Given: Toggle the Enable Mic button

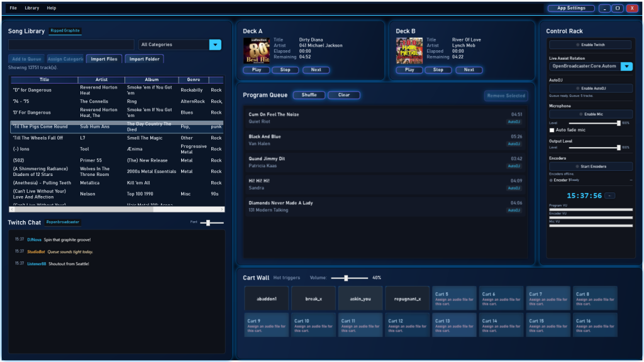Looking at the screenshot, I should [591, 114].
